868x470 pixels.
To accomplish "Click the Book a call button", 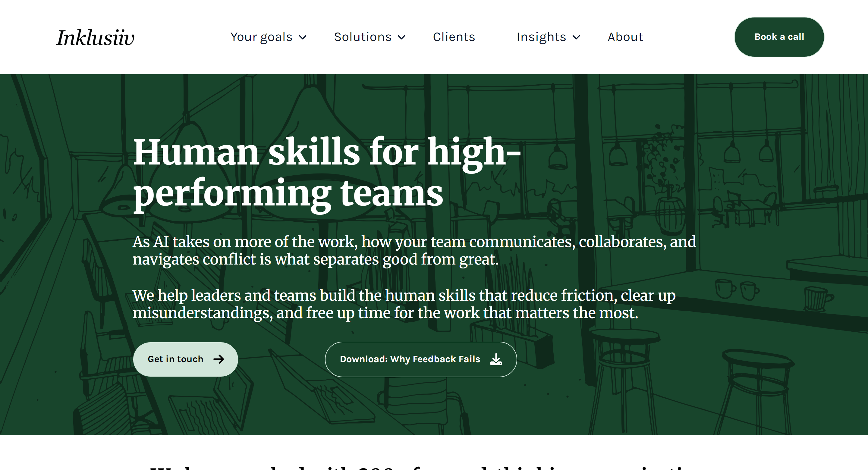I will coord(779,37).
